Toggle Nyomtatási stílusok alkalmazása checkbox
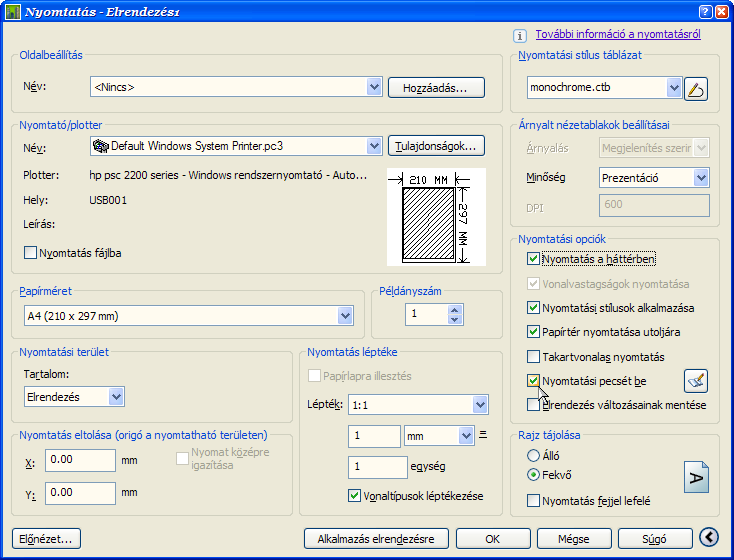The image size is (734, 560). 533,308
